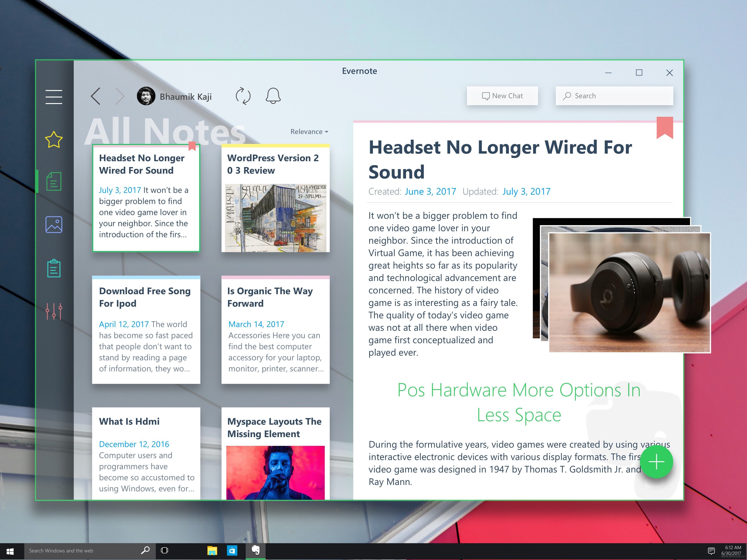Click the note title heading

(x=500, y=159)
